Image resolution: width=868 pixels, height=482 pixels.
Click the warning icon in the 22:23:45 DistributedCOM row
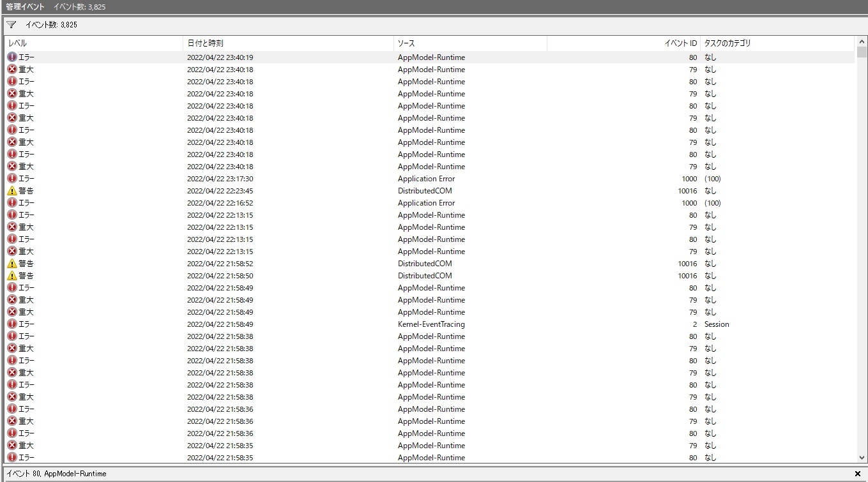(11, 191)
